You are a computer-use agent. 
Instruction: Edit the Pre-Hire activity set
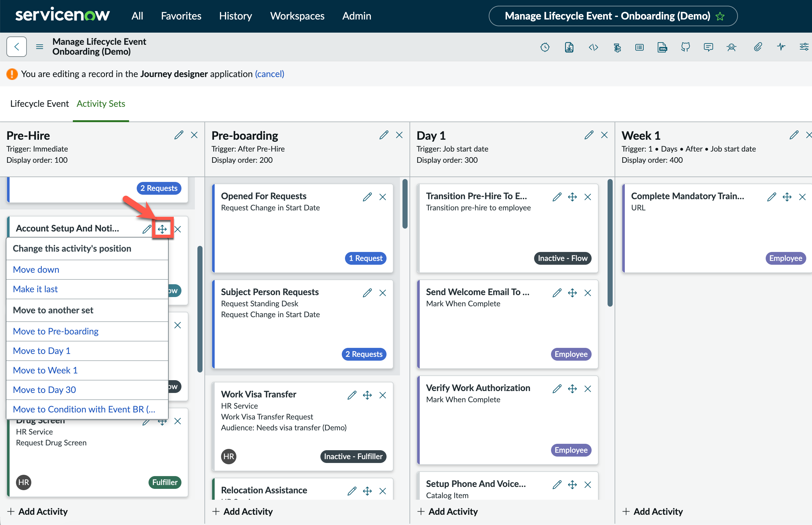179,135
